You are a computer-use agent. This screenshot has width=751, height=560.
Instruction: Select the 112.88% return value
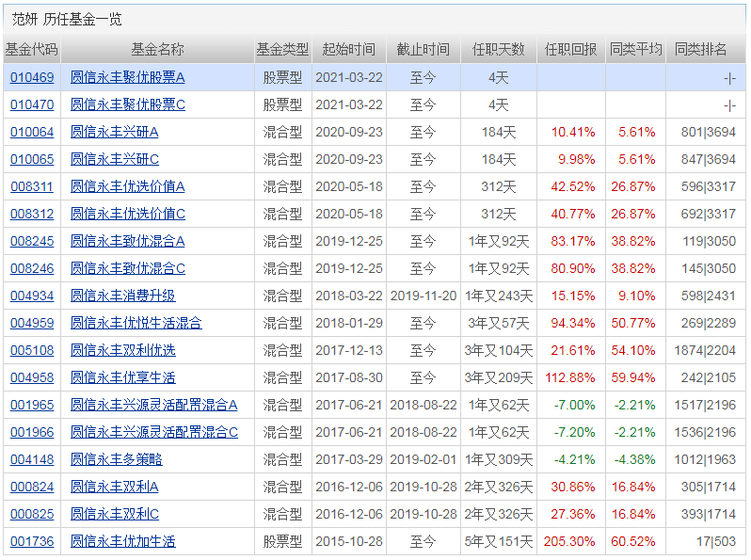click(x=570, y=378)
